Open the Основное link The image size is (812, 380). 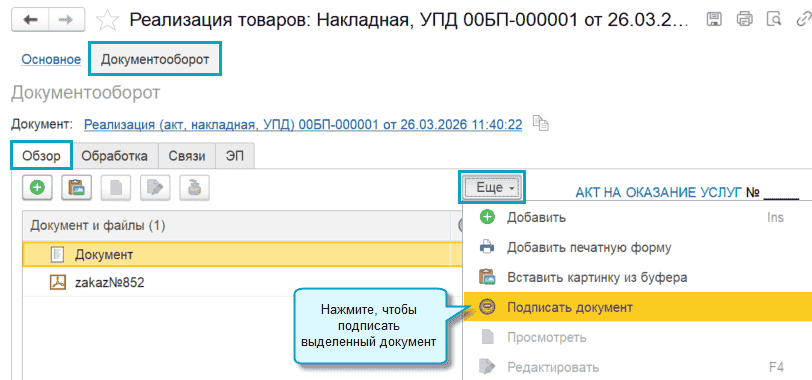coord(51,60)
